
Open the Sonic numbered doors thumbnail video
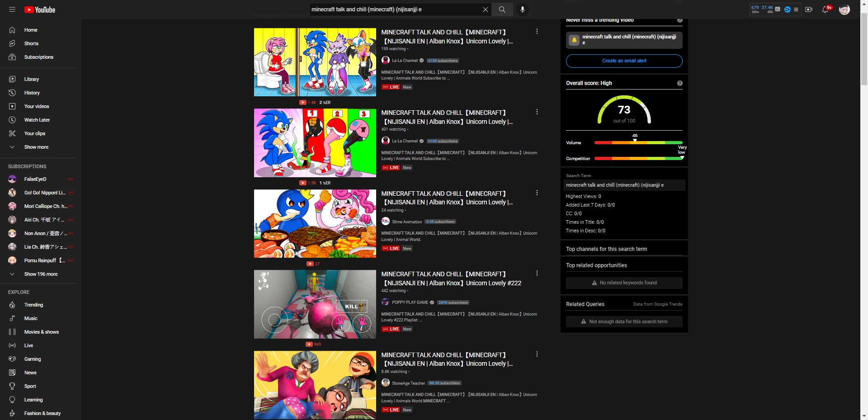[x=315, y=143]
